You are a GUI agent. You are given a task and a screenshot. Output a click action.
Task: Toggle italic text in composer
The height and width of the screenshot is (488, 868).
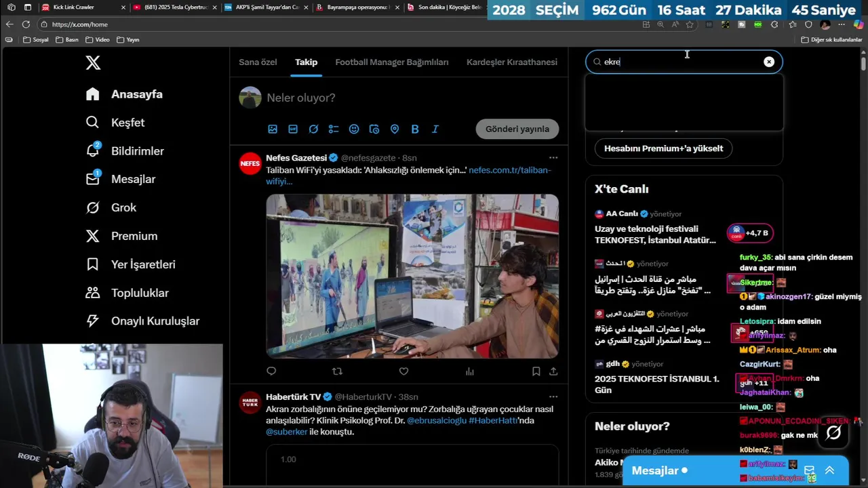[435, 129]
